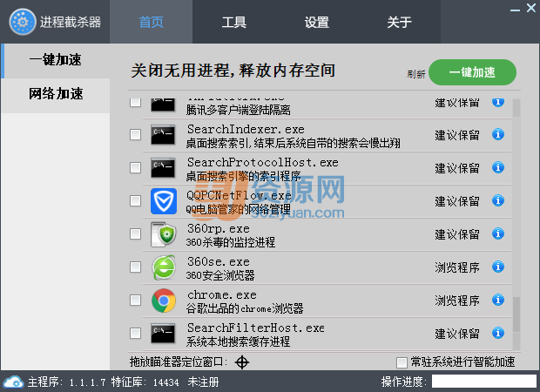
Task: Select the SearchProtocolHost.exe process name
Action: [263, 162]
